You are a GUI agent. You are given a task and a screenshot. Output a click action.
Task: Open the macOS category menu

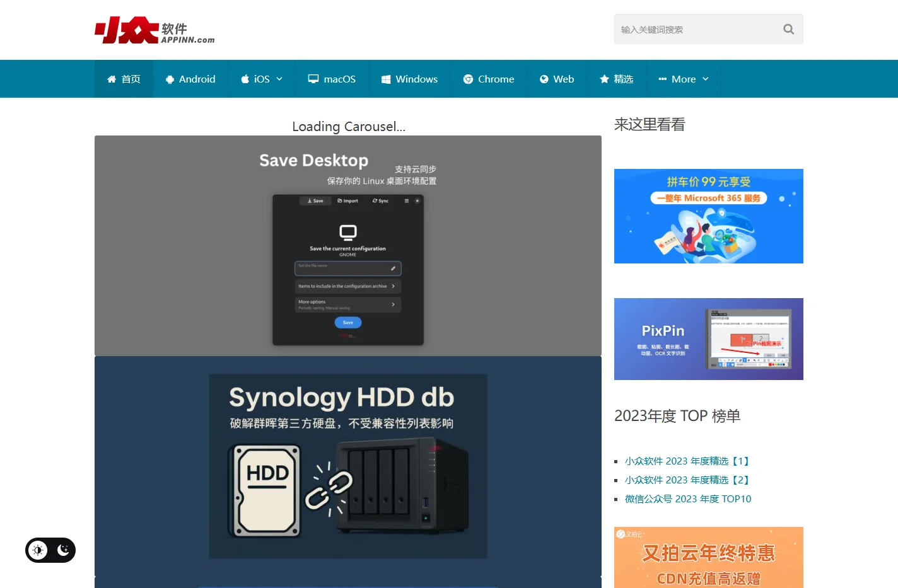pos(332,79)
